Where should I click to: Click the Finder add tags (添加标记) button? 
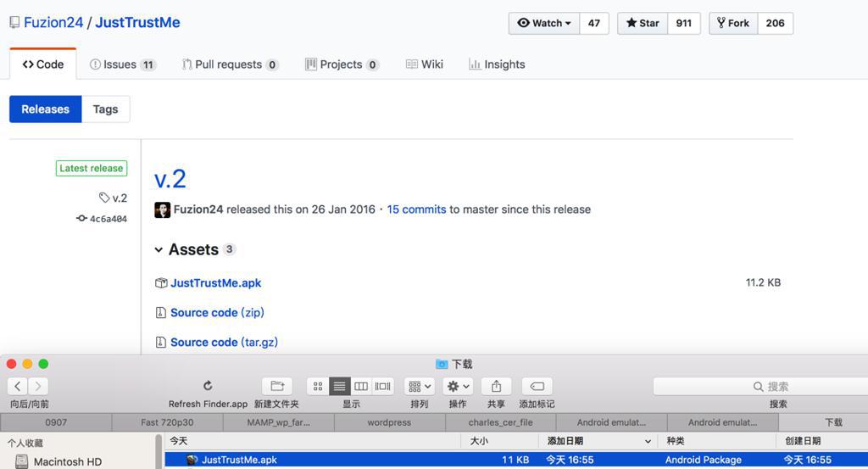point(537,386)
